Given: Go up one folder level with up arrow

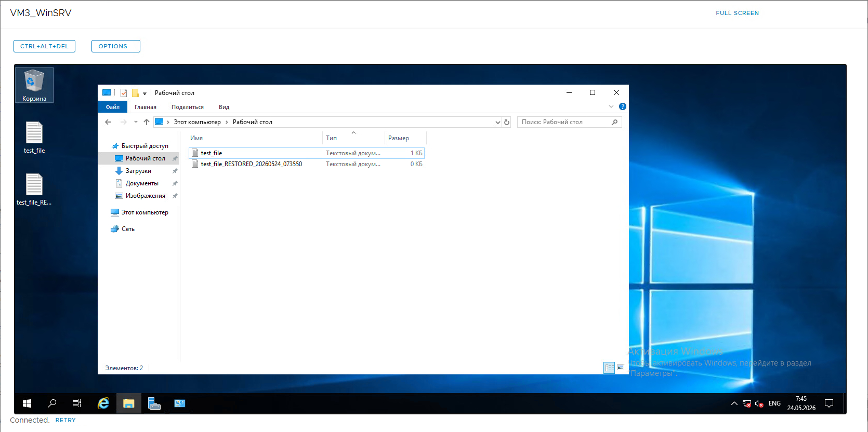Looking at the screenshot, I should point(147,122).
